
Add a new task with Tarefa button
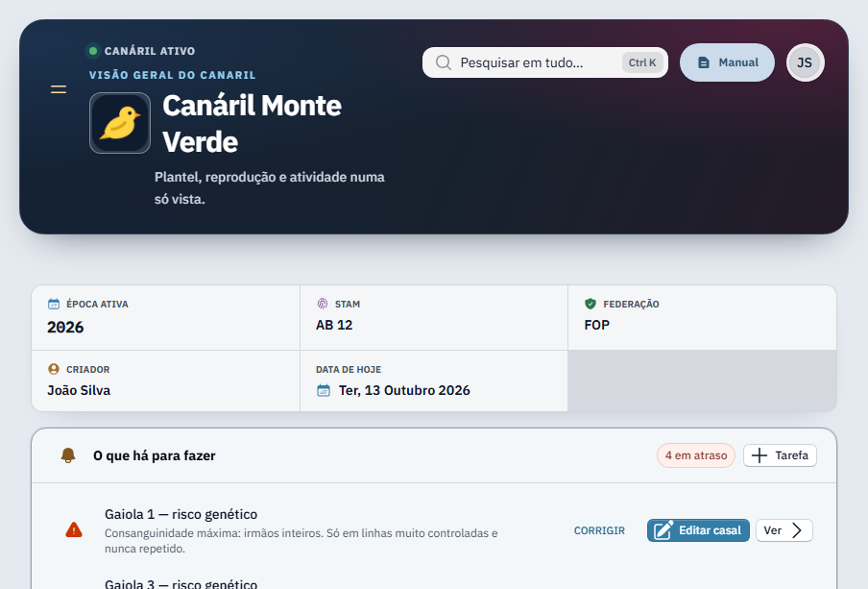click(780, 455)
